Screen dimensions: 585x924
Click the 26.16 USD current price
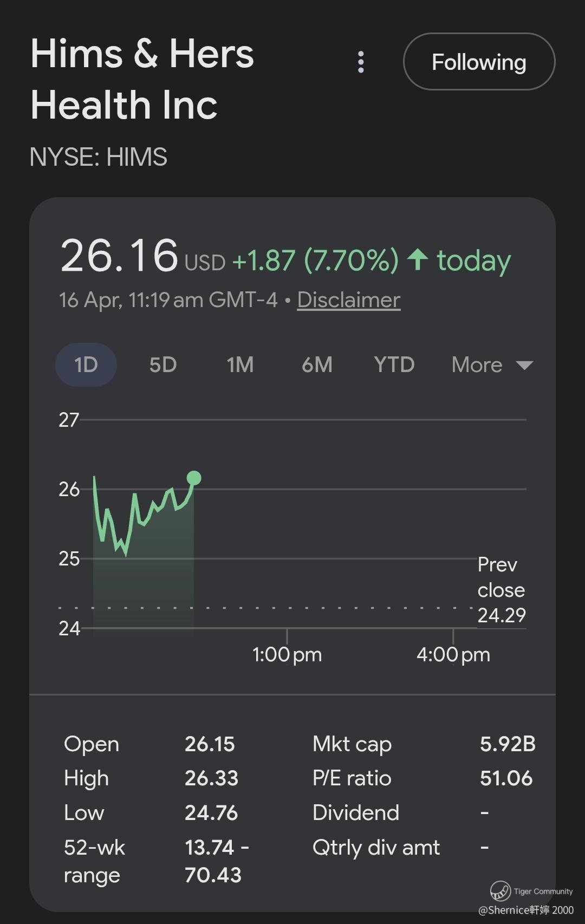pyautogui.click(x=119, y=256)
